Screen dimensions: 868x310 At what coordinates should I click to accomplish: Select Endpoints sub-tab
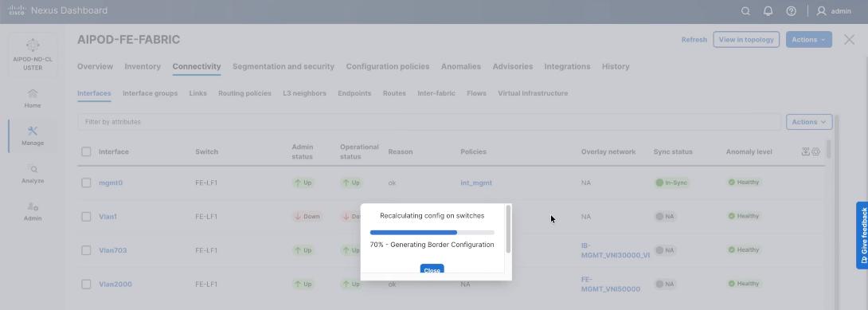point(354,93)
